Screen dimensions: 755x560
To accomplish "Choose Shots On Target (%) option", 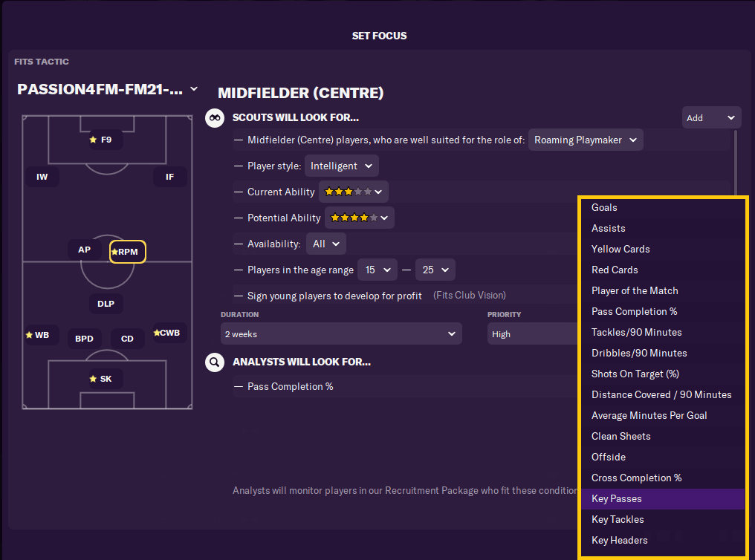I will click(663, 374).
